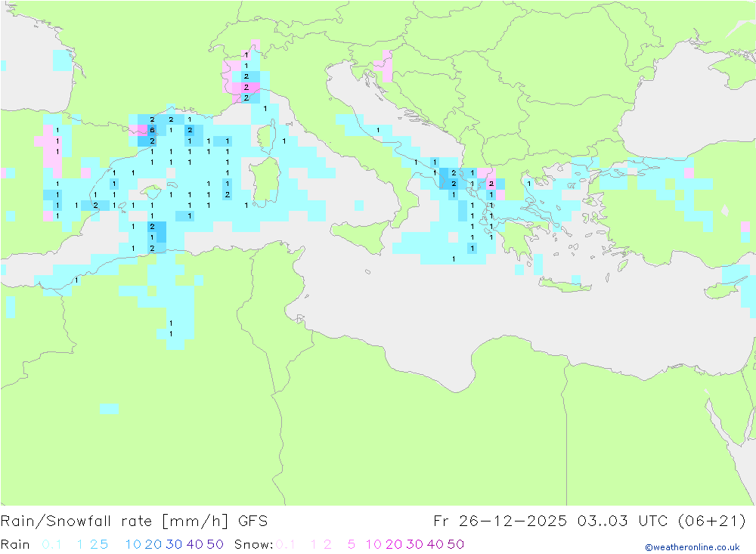The width and height of the screenshot is (756, 554).
Task: Select the snow legend value 30
Action: click(x=414, y=544)
